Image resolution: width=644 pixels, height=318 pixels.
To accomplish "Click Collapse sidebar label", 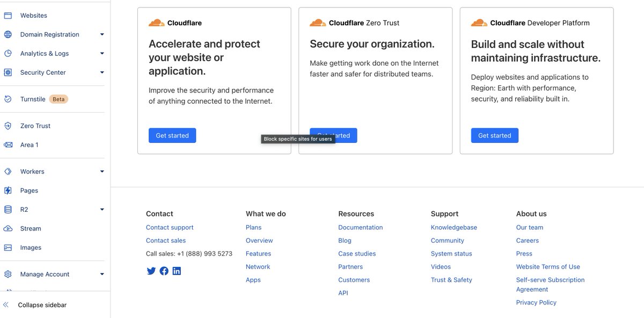I will point(42,305).
